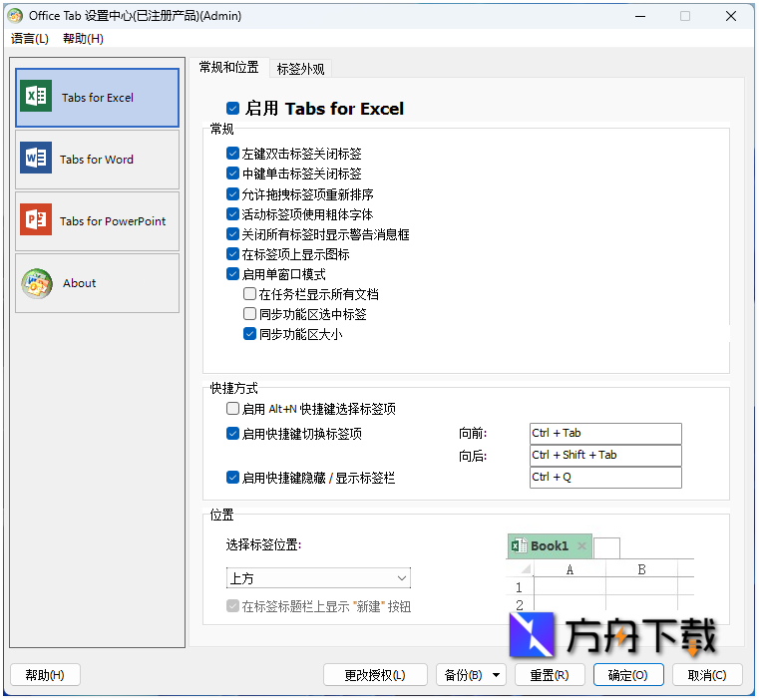The height and width of the screenshot is (700, 759).
Task: Toggle 启用快捷键切换标签项 checkbox
Action: point(232,434)
